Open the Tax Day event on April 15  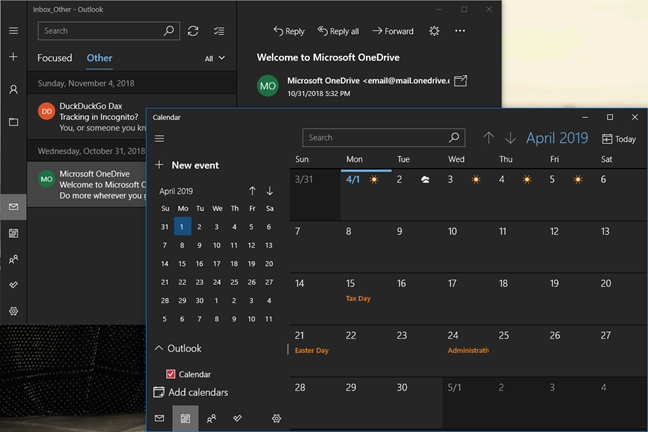(x=358, y=298)
